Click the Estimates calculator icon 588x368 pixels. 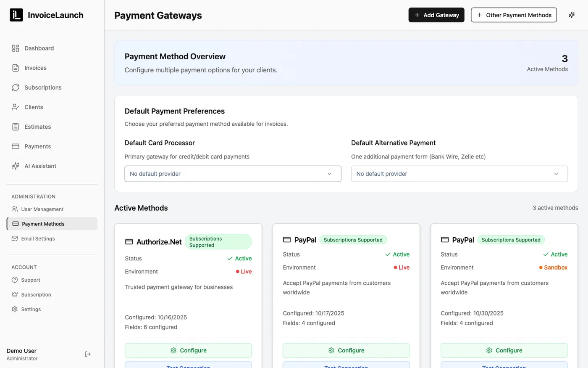[x=16, y=127]
